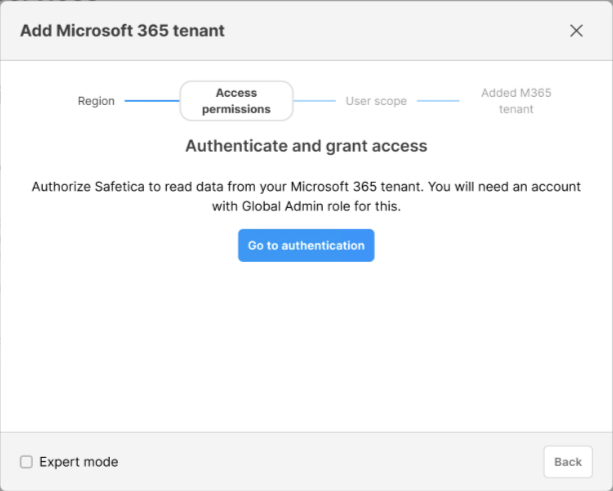Close the Add Microsoft 365 tenant dialog

click(x=576, y=30)
